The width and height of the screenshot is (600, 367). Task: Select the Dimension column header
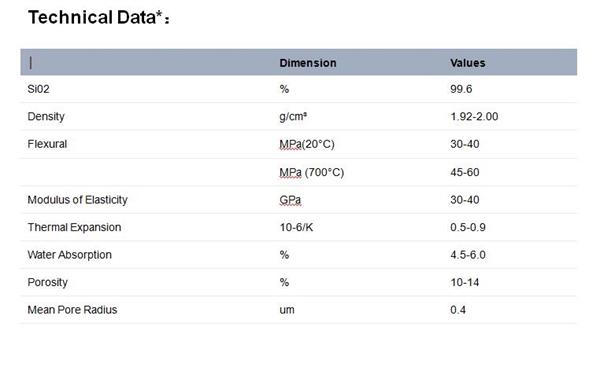pos(308,63)
